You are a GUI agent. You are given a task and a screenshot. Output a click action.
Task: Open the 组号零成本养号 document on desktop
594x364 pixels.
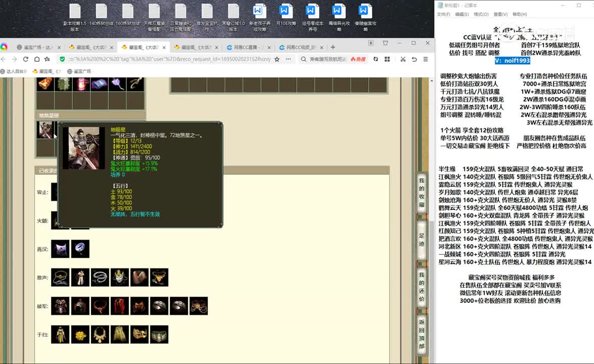[x=313, y=18]
